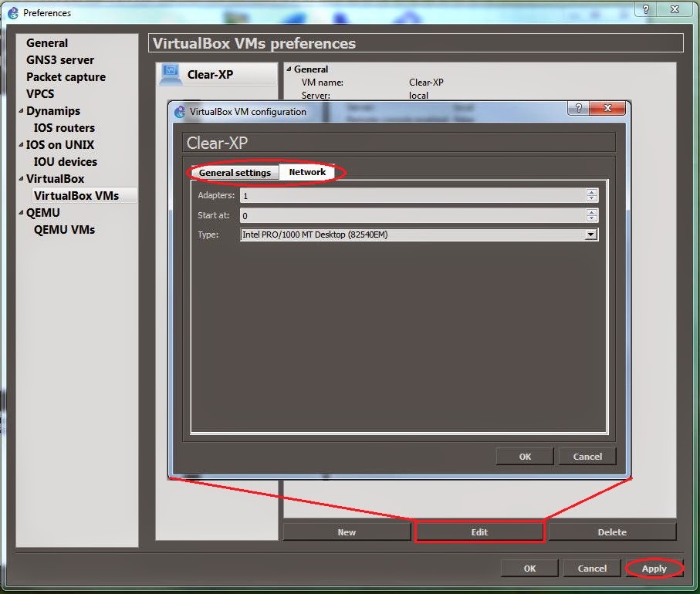Close the VirtualBox VM configuration dialog

click(x=607, y=108)
